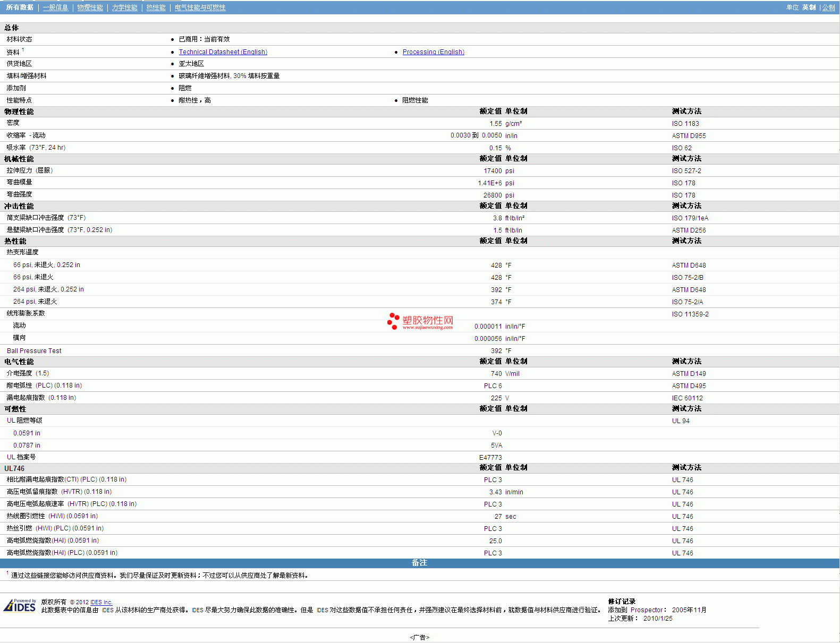Click the 上次更新 2010/1/25 date text

click(640, 619)
